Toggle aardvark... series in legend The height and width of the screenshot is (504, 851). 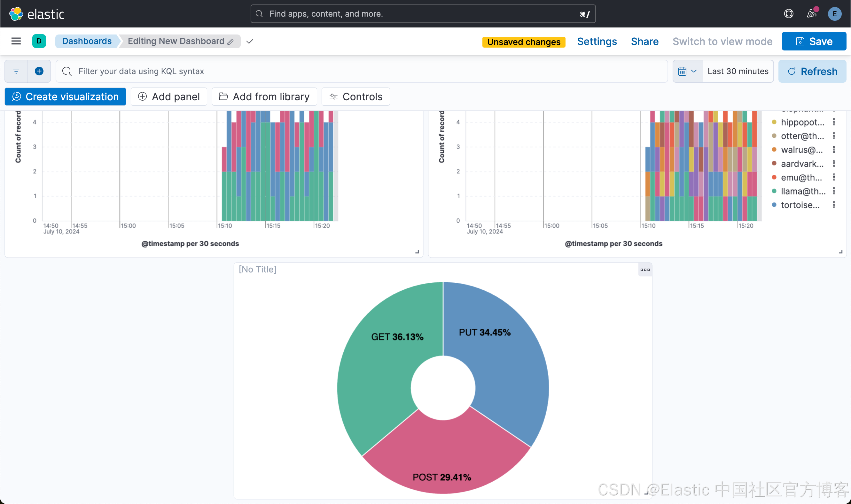(x=802, y=163)
